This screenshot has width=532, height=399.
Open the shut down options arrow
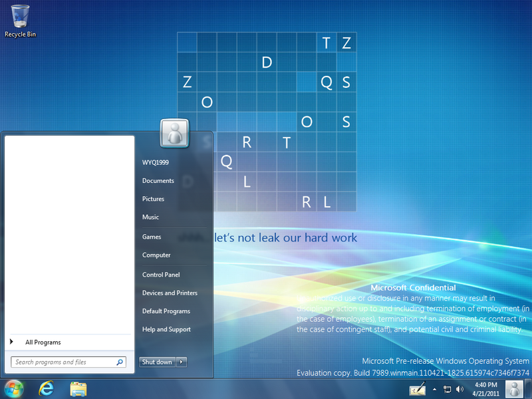point(182,362)
